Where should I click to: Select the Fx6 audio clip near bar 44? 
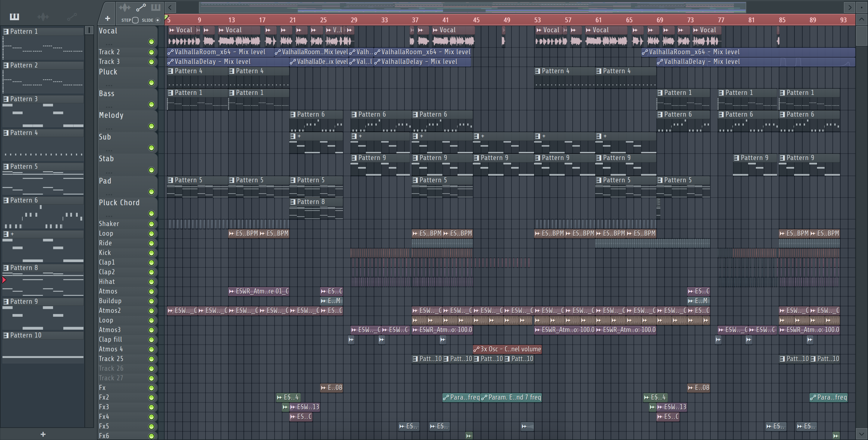coord(469,436)
